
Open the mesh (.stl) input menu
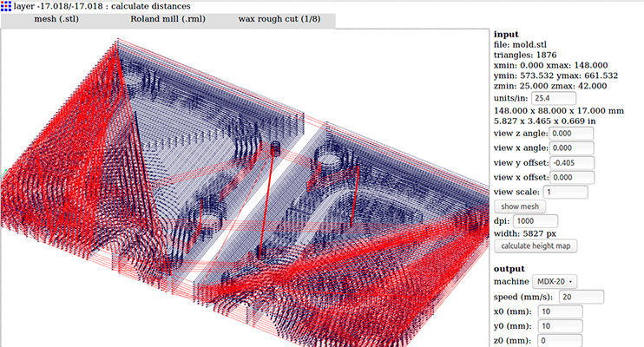pyautogui.click(x=56, y=19)
